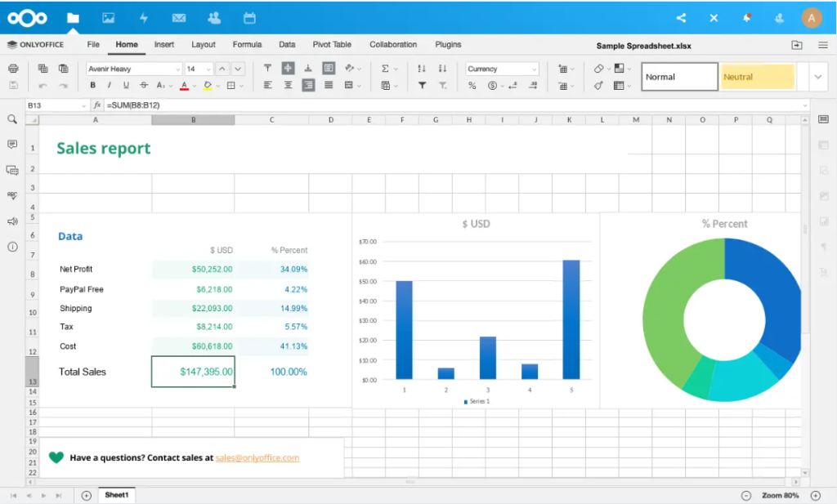837x504 pixels.
Task: Open the Currency number format dropdown
Action: click(x=502, y=69)
